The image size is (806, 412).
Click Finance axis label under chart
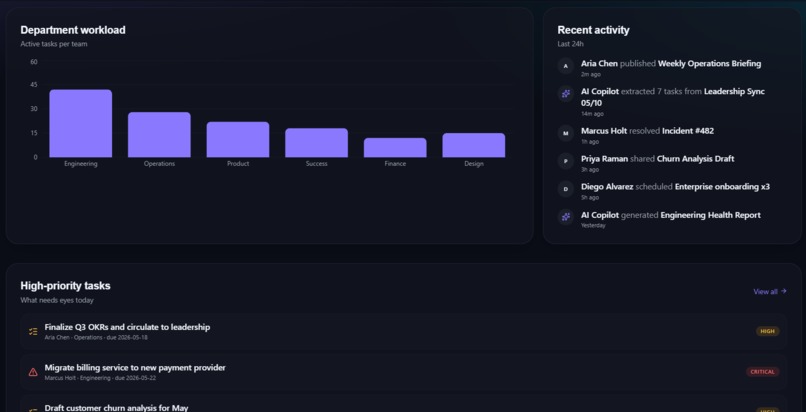pyautogui.click(x=395, y=164)
